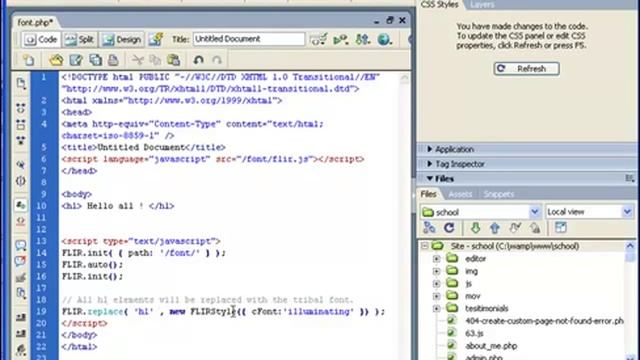This screenshot has height=360, width=640.
Task: Click the Paste clipboard icon
Action: tap(173, 60)
